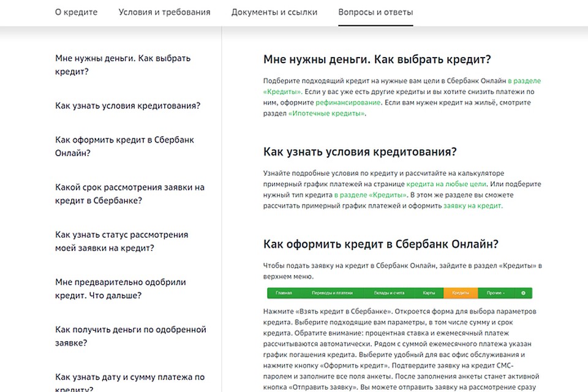This screenshot has height=392, width=588.
Task: Go to «Документы и ссылки» tab
Action: click(274, 12)
